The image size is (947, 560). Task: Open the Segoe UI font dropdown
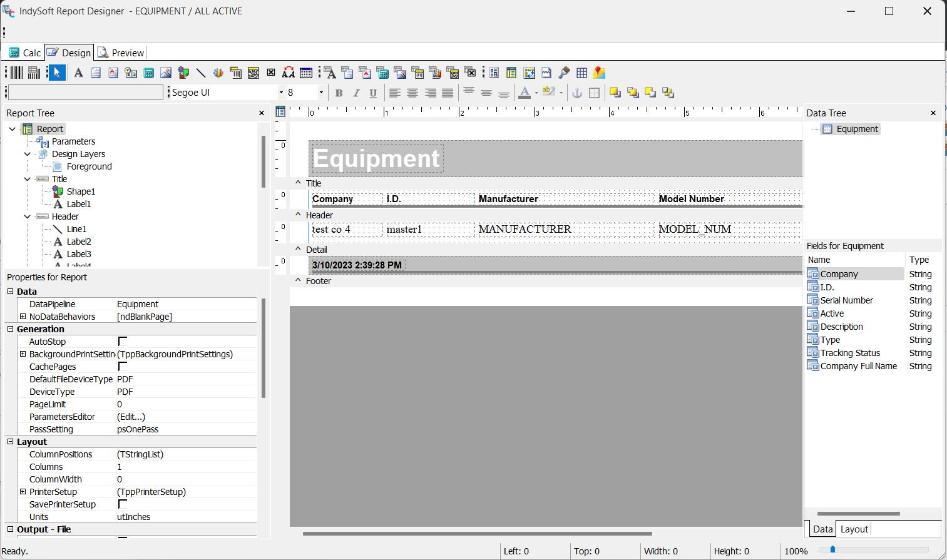point(280,93)
